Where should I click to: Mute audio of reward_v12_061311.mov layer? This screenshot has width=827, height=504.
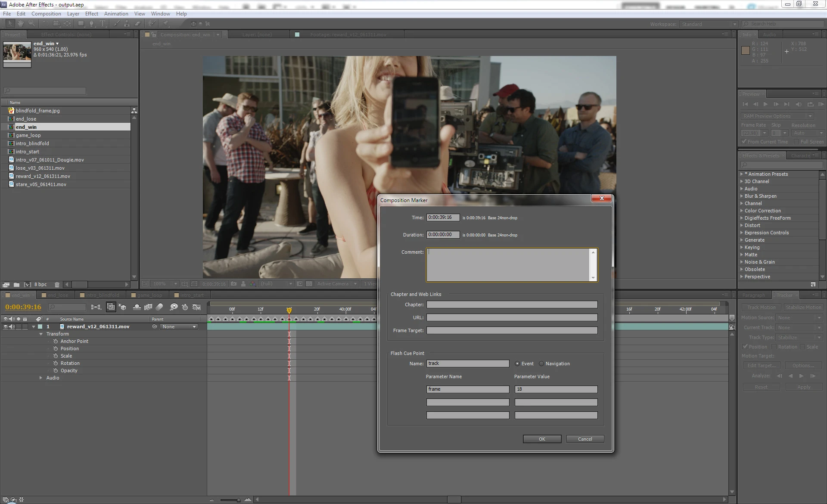[12, 327]
